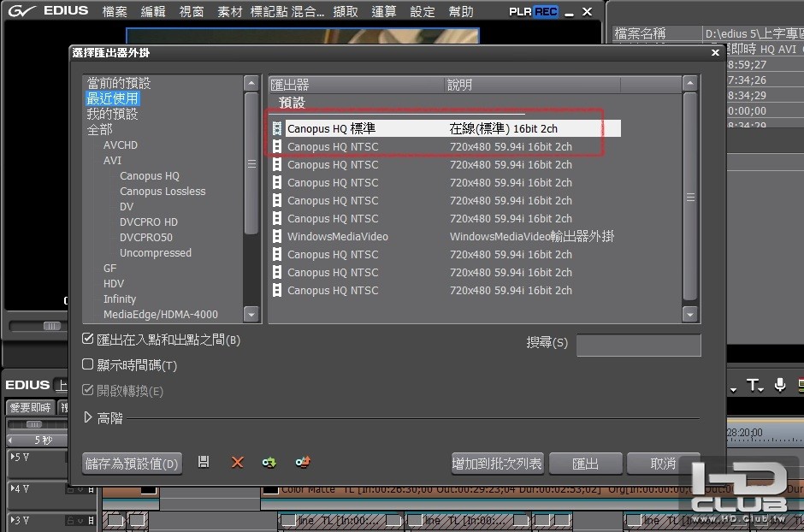804x532 pixels.
Task: Click the 匯出 export button
Action: point(586,464)
